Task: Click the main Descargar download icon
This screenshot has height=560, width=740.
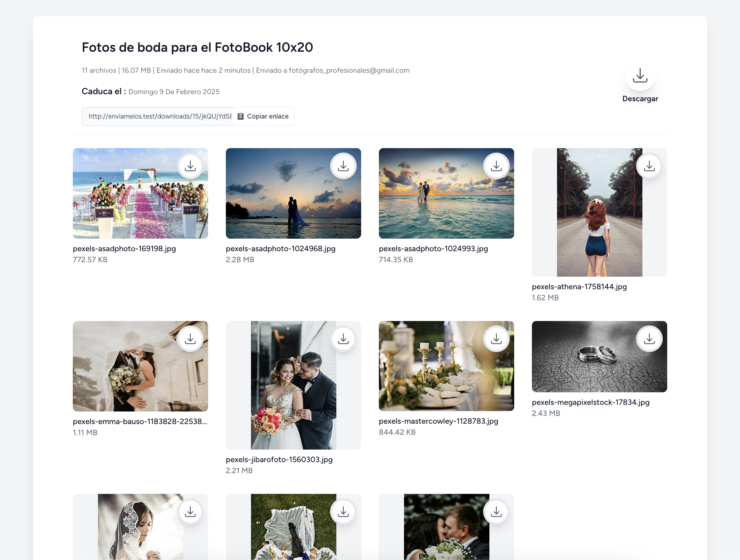Action: click(x=640, y=76)
